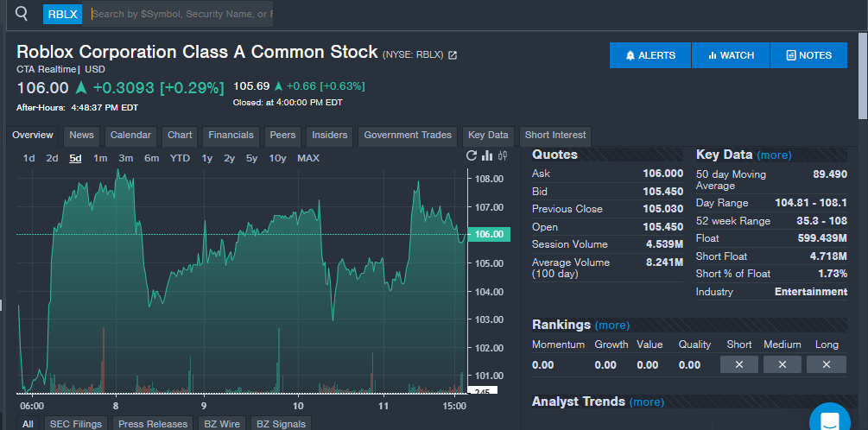Switch to bar chart type icon
Viewport: 868px width, 430px height.
coord(487,156)
